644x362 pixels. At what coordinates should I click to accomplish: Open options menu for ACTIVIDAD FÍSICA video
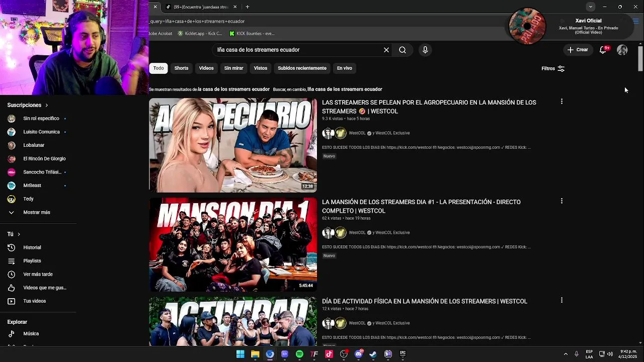click(561, 300)
